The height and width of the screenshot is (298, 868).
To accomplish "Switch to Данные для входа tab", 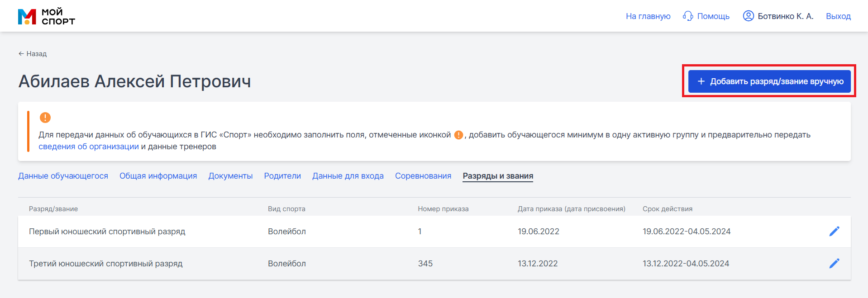I will [x=348, y=176].
